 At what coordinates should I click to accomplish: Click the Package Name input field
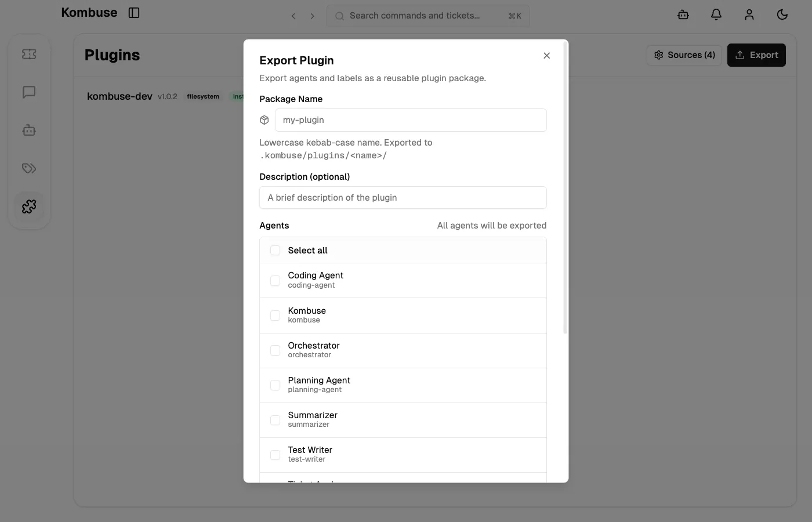411,120
